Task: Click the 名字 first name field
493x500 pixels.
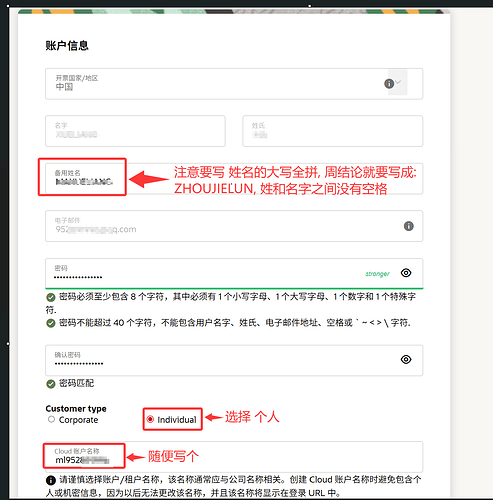Action: [x=135, y=131]
